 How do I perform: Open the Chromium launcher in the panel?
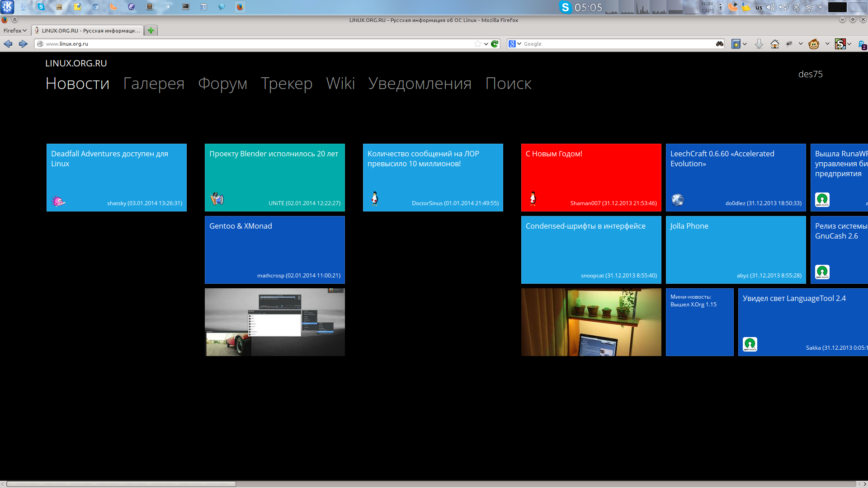point(95,7)
